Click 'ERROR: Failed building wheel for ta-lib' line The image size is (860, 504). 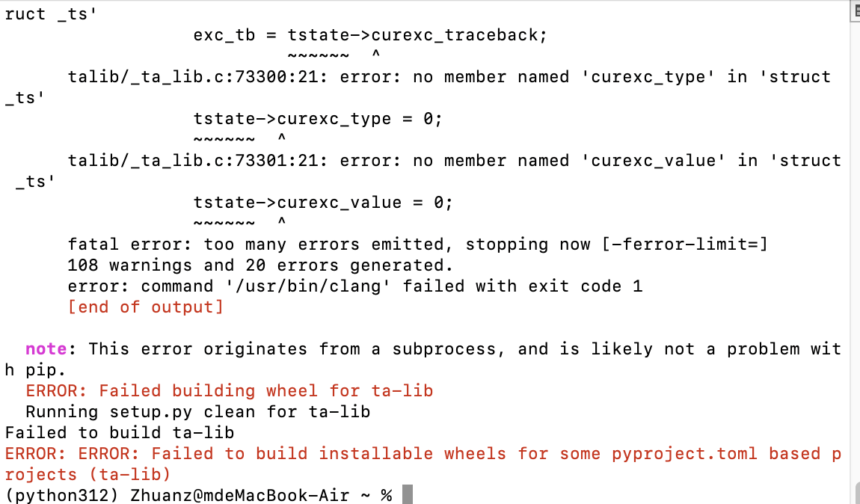230,390
